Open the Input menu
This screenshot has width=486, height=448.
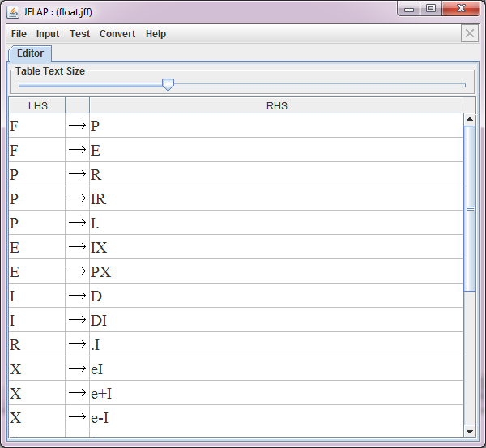[48, 34]
